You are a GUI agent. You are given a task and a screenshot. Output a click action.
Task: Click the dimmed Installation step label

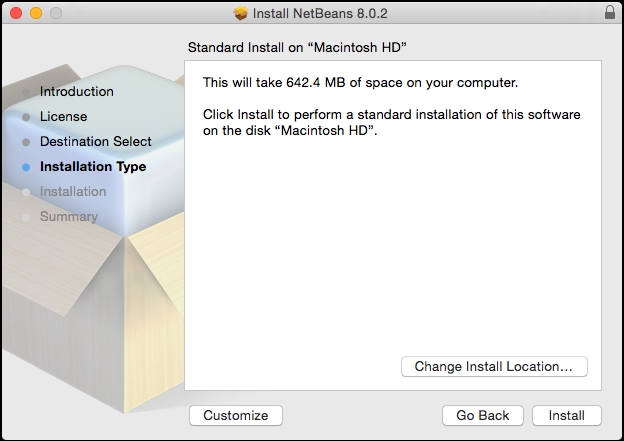point(73,191)
